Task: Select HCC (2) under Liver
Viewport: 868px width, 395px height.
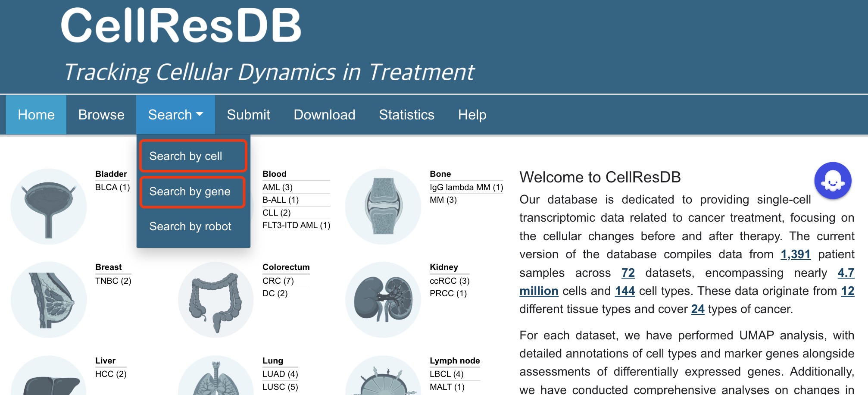Action: (111, 374)
